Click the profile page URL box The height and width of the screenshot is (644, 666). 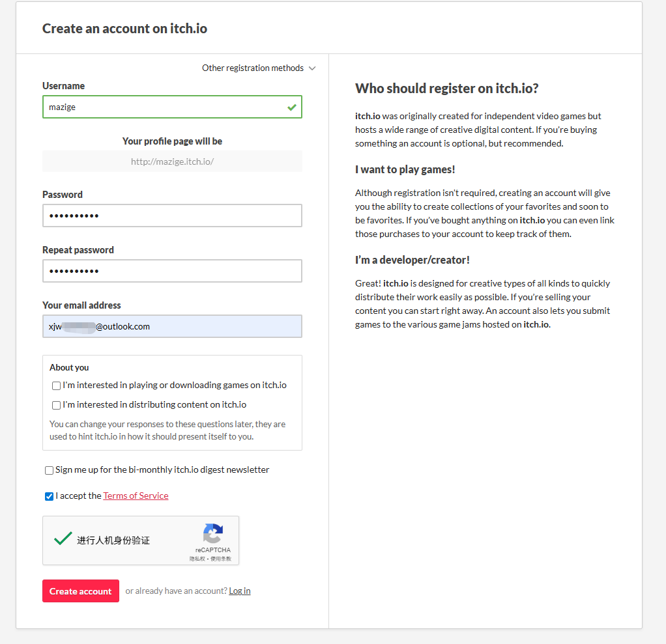[x=172, y=161]
